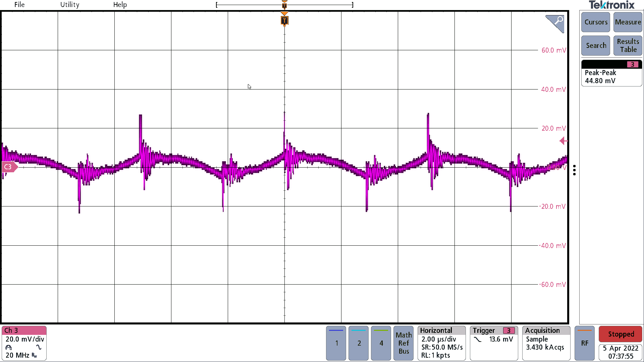
Task: Click the C3 channel waveform handle
Action: pyautogui.click(x=9, y=167)
